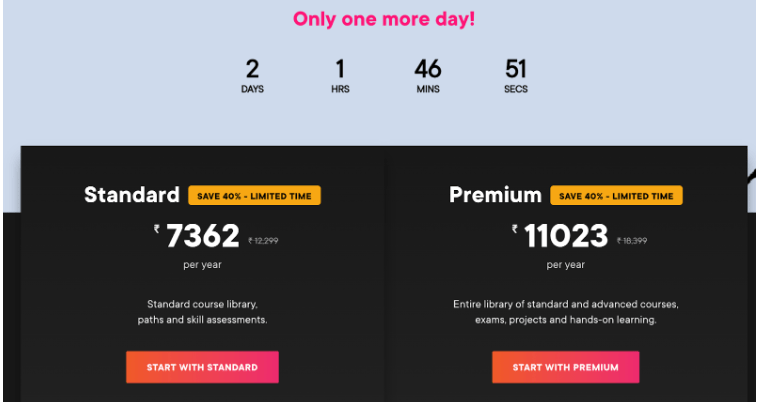Click the 'Only one more day!' headline
This screenshot has height=408, width=757.
(384, 19)
